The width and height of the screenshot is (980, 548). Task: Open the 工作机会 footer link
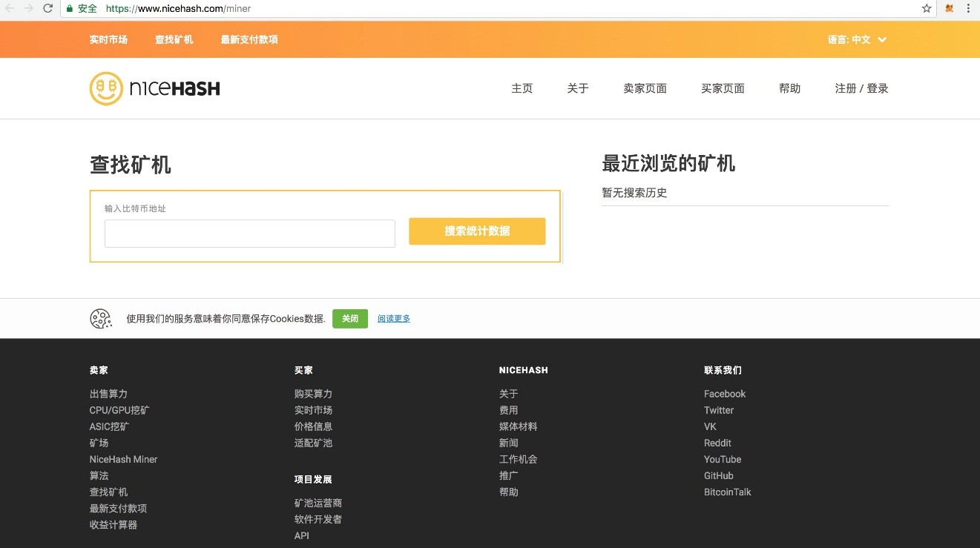pyautogui.click(x=519, y=459)
